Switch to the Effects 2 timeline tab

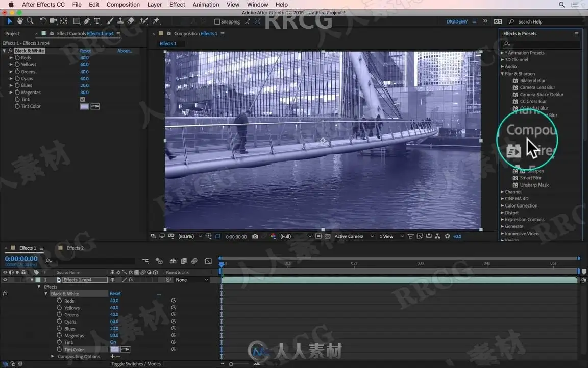(75, 248)
